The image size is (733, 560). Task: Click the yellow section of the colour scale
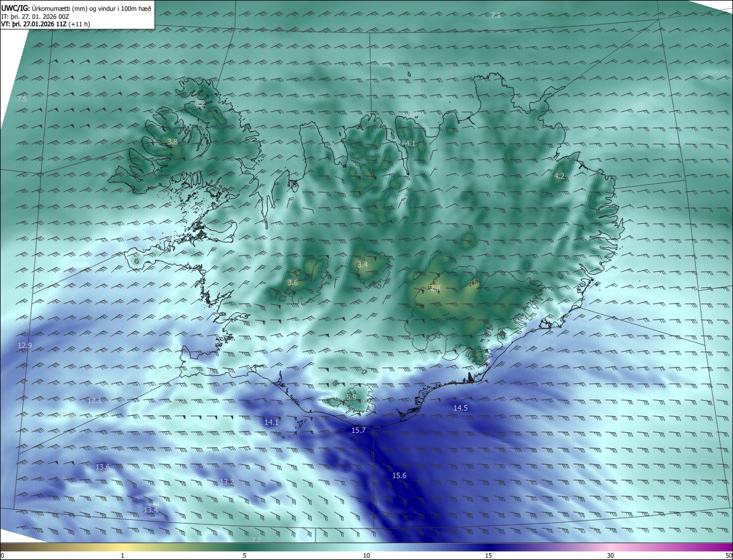pos(123,547)
